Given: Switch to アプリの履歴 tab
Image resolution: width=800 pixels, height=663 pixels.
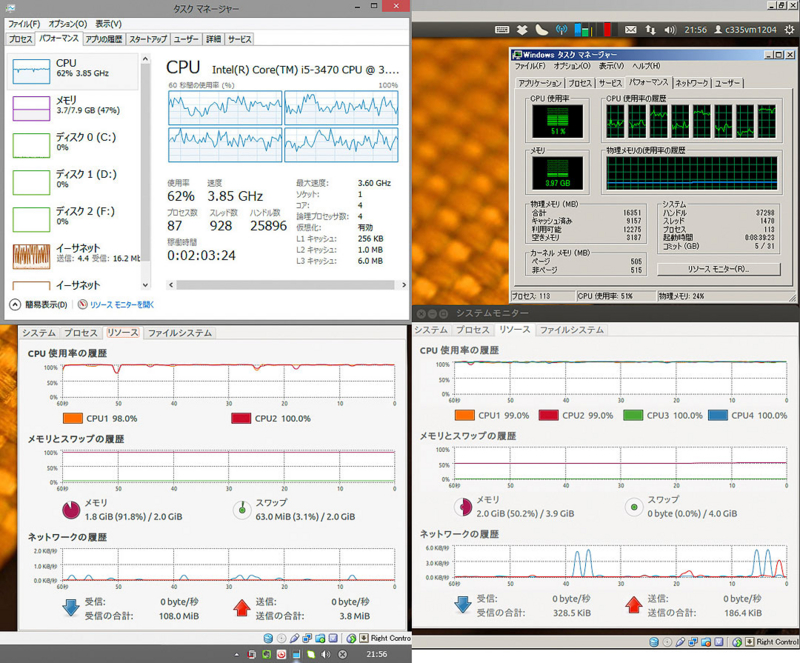Looking at the screenshot, I should [x=104, y=39].
